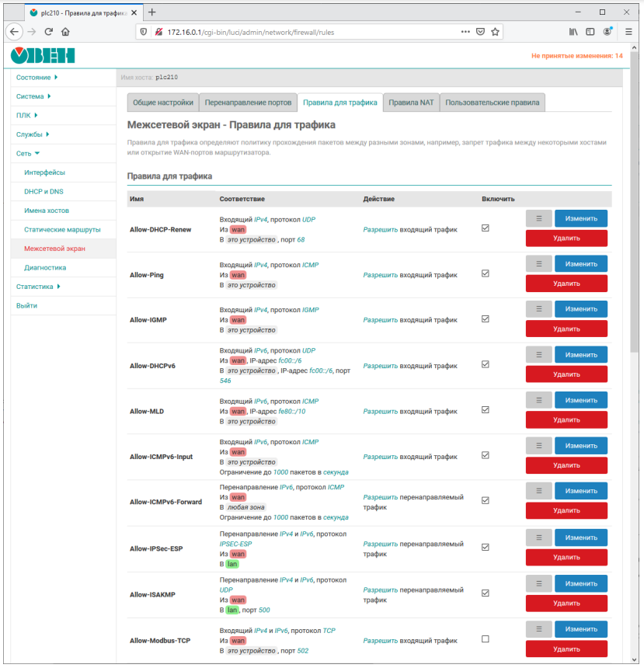Click the browser address bar
The width and height of the screenshot is (644, 668).
tap(311, 32)
